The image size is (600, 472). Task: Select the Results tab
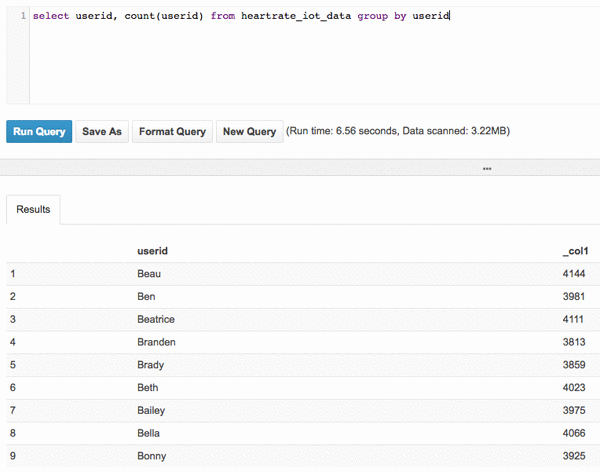pyautogui.click(x=33, y=209)
